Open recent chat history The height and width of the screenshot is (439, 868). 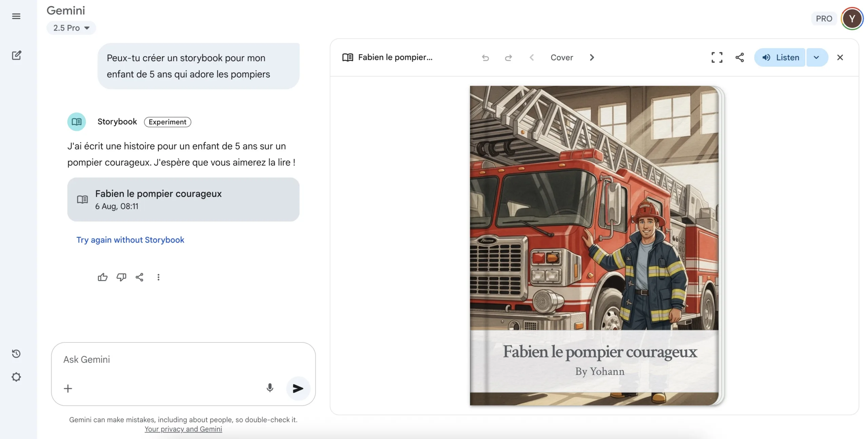16,354
